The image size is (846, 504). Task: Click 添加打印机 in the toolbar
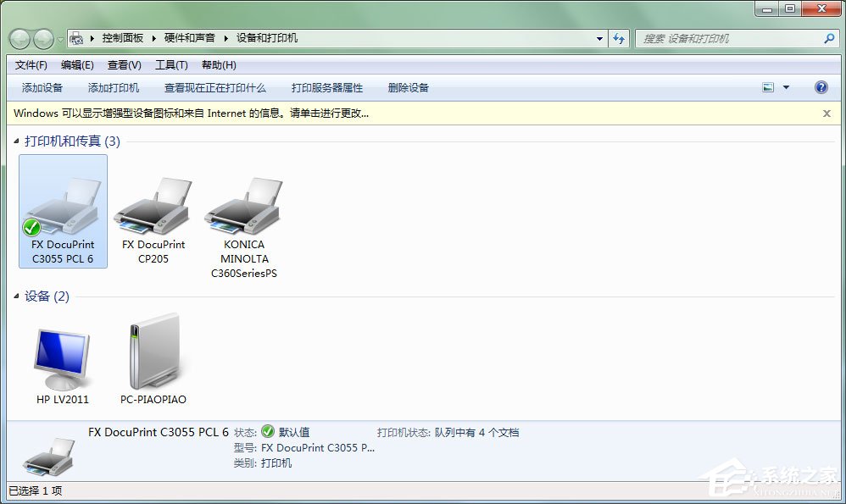click(114, 86)
